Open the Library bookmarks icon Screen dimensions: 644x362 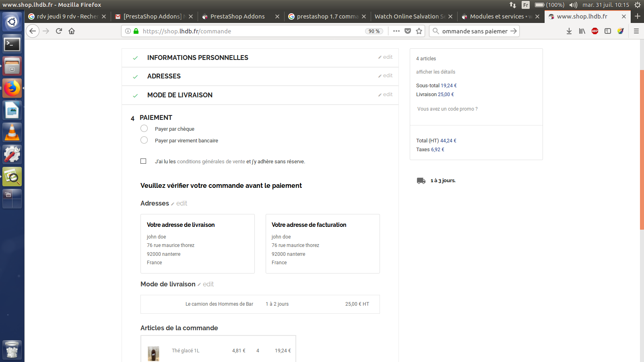click(582, 31)
